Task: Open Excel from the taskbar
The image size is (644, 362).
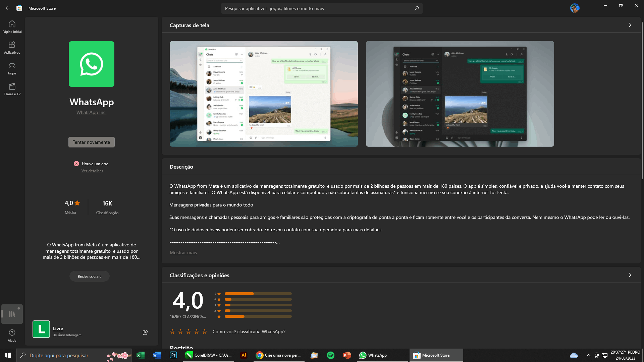Action: tap(141, 355)
